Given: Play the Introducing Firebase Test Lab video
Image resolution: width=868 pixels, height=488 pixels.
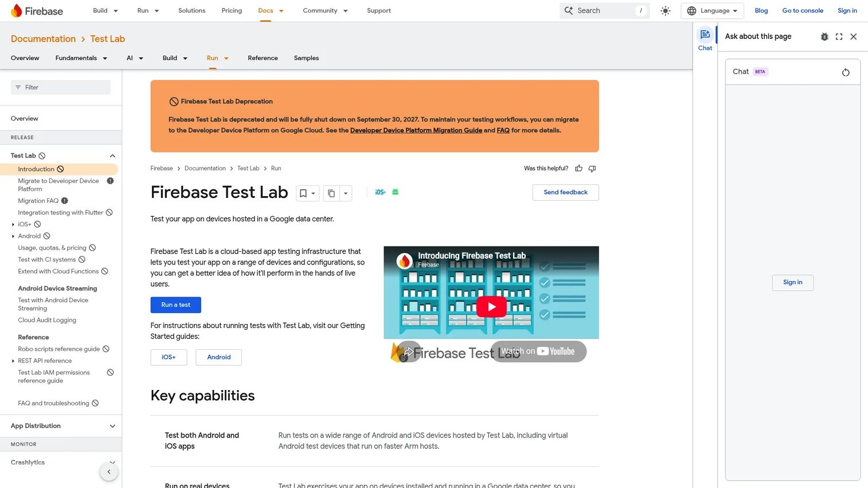Looking at the screenshot, I should [x=491, y=307].
